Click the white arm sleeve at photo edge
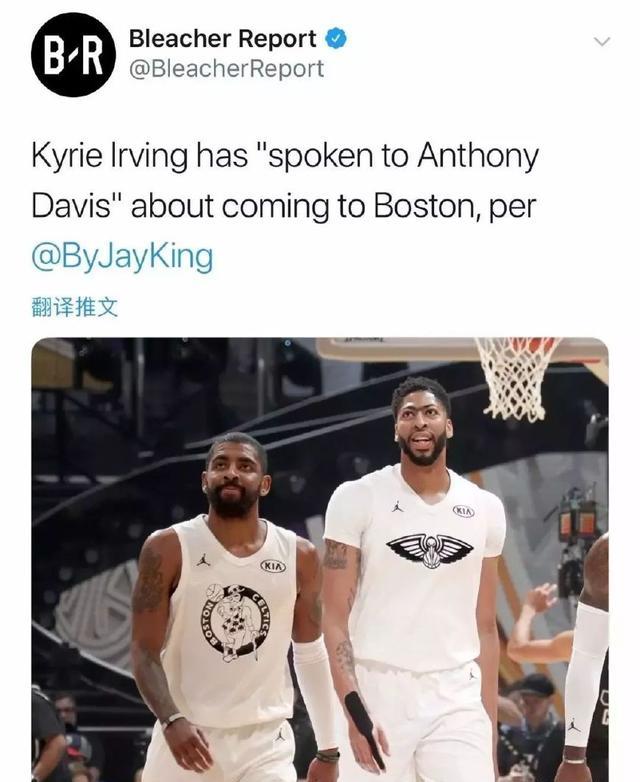The width and height of the screenshot is (640, 782). (x=586, y=674)
